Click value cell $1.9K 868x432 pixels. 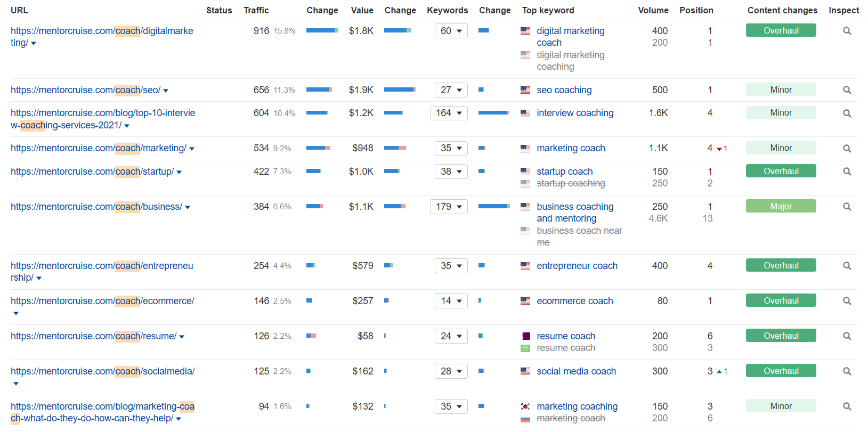click(361, 90)
